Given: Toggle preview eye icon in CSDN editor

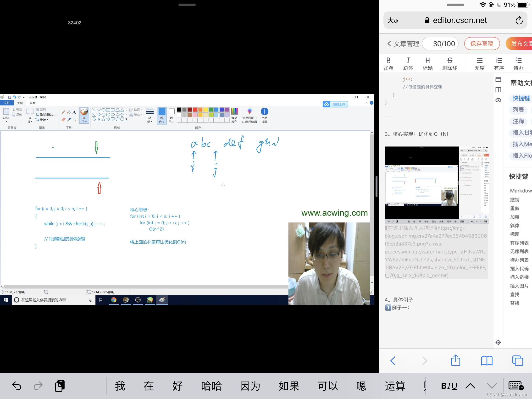Looking at the screenshot, I should (x=498, y=100).
